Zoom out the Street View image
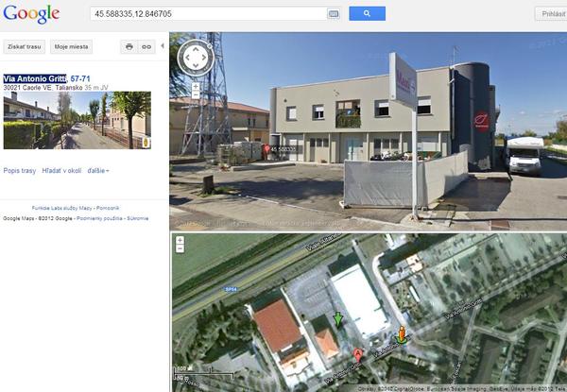This screenshot has width=567, height=392. [196, 95]
